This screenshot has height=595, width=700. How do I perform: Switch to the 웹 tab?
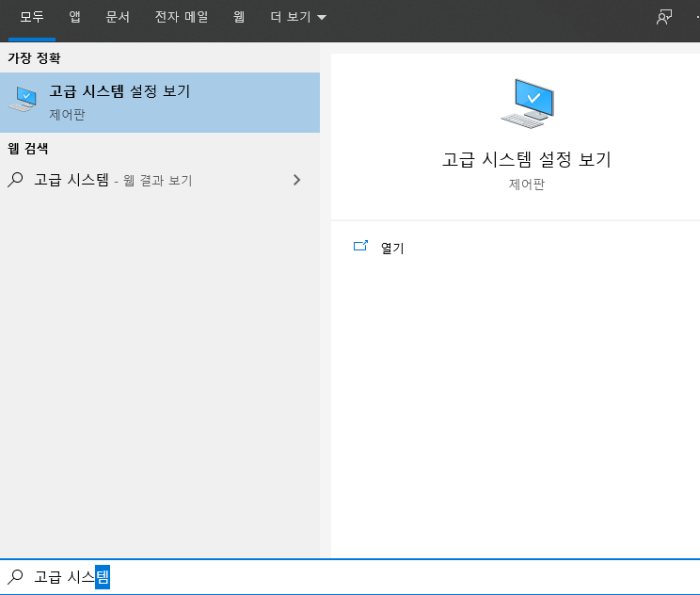tap(239, 18)
